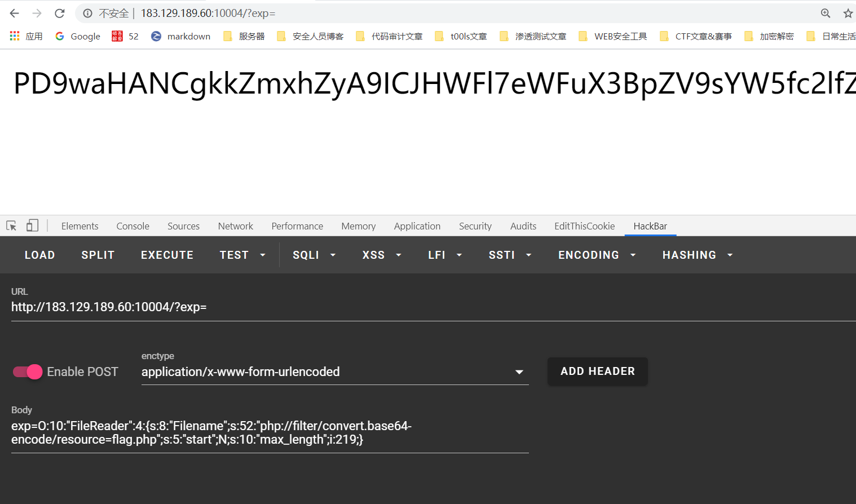Toggle the device toolbar icon in DevTools

(x=32, y=226)
